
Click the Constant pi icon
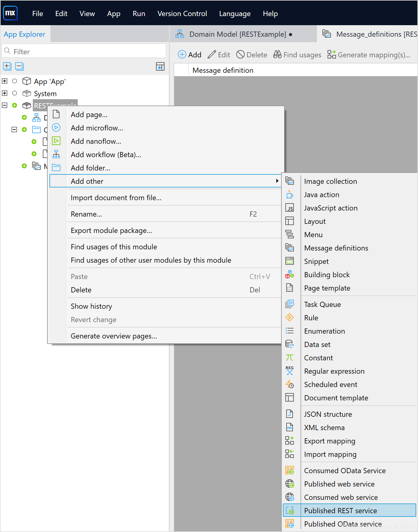[290, 358]
